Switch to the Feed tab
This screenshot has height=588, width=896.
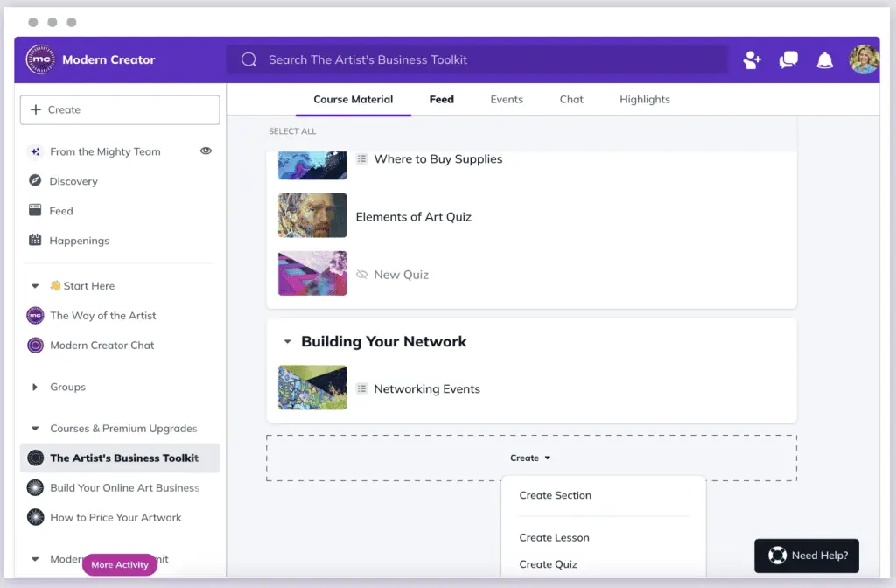(x=442, y=100)
